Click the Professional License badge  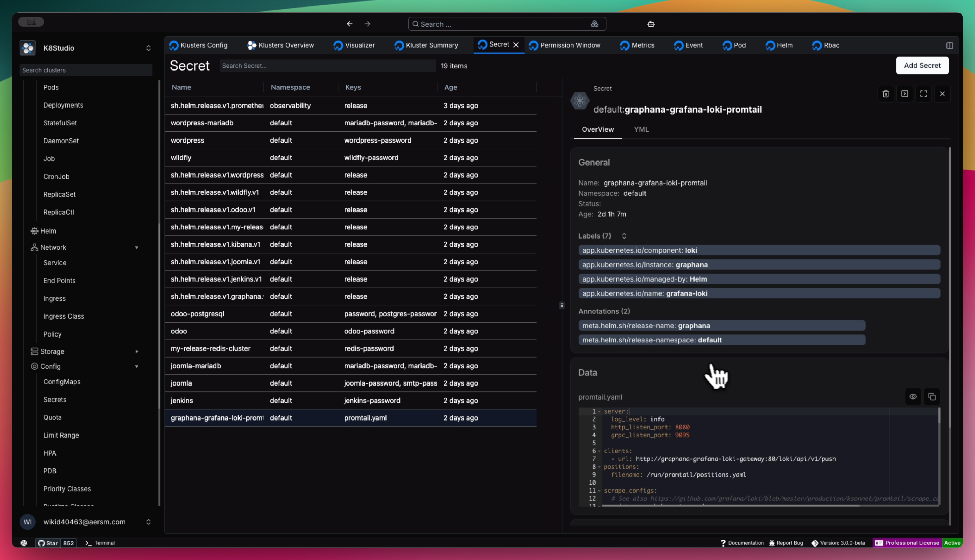pos(907,543)
